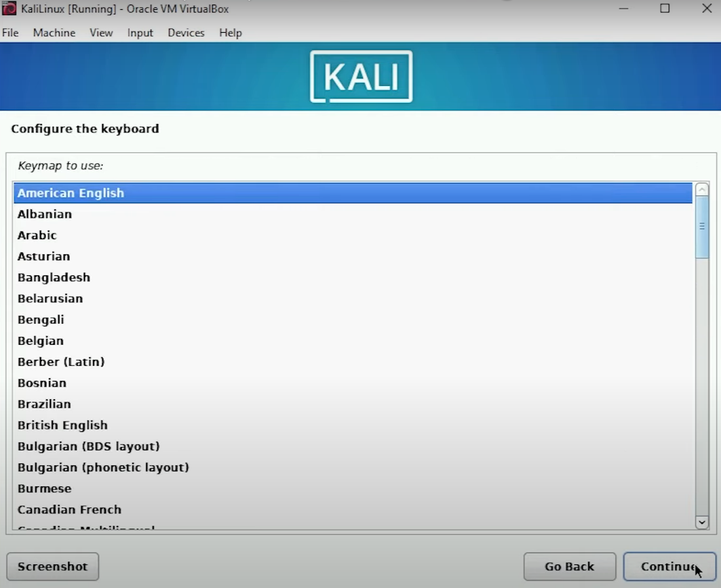Click the VirtualBox window title icon

pyautogui.click(x=9, y=9)
